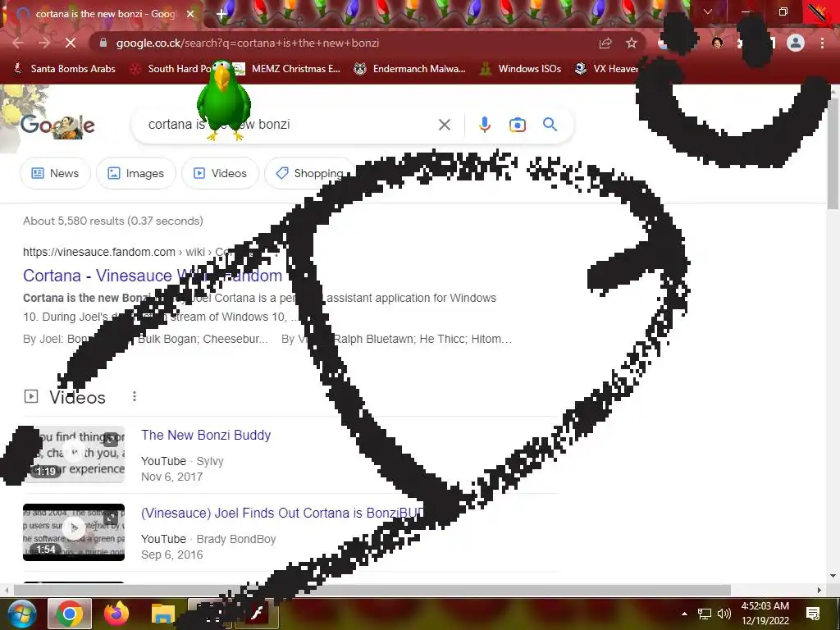This screenshot has width=840, height=630.
Task: Filter results by News
Action: (x=55, y=173)
